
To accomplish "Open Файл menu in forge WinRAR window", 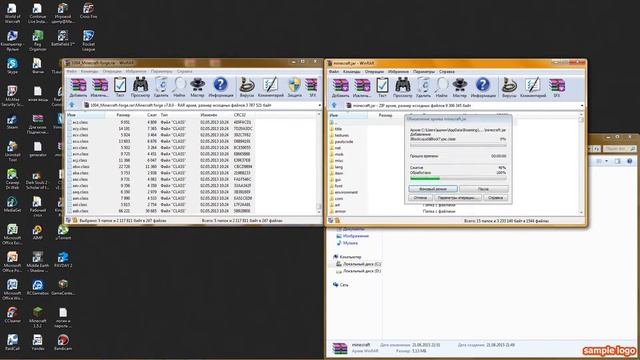I will tap(71, 71).
